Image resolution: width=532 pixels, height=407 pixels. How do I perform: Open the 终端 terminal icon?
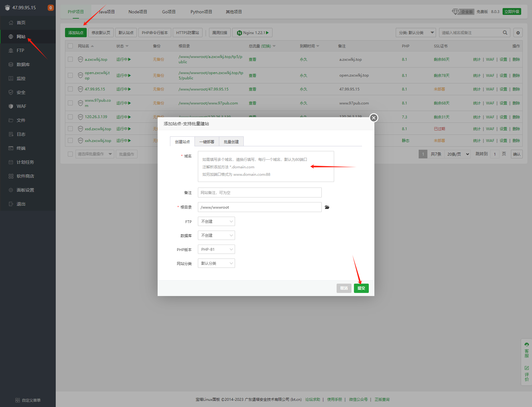point(11,148)
